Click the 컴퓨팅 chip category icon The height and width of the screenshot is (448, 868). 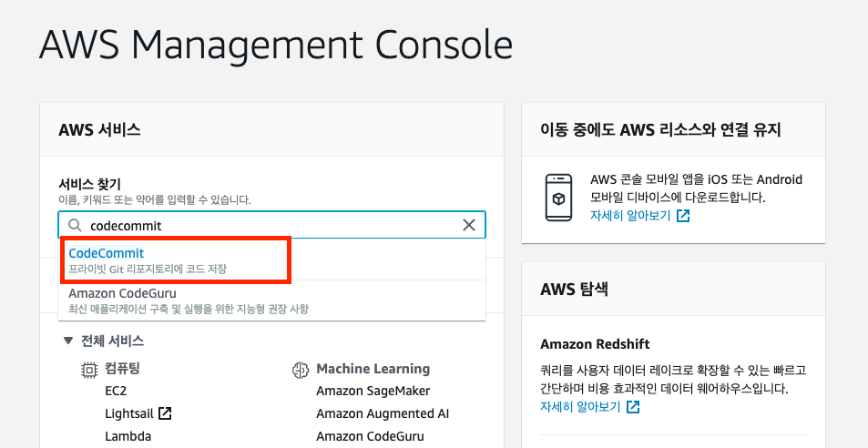89,370
